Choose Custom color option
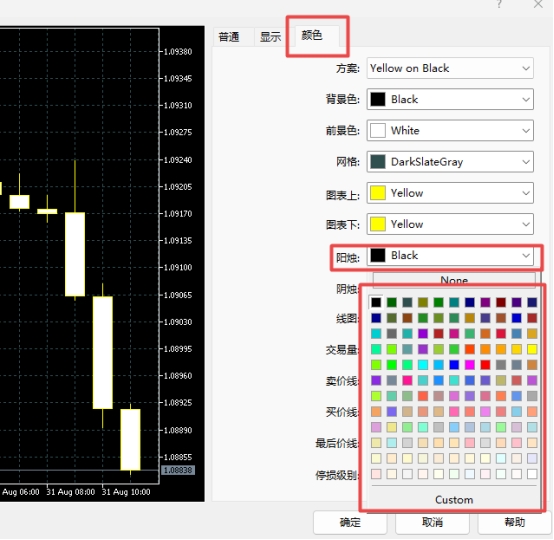This screenshot has height=540, width=554. coord(454,500)
